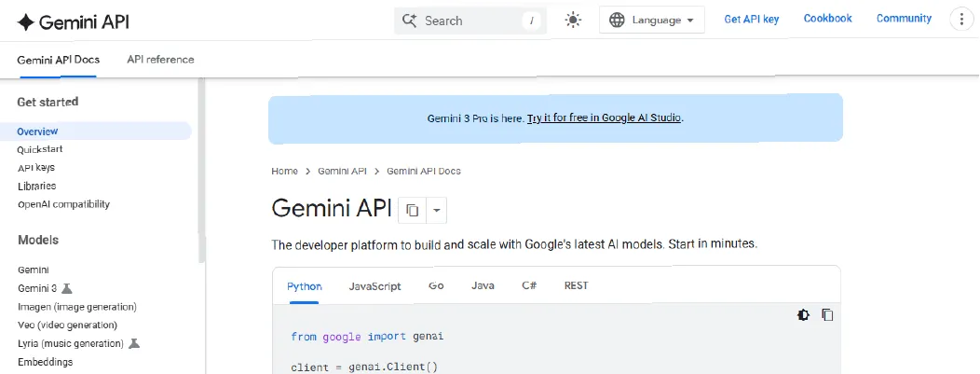Click the flask icon beside Lyria
The image size is (980, 374).
pos(134,343)
